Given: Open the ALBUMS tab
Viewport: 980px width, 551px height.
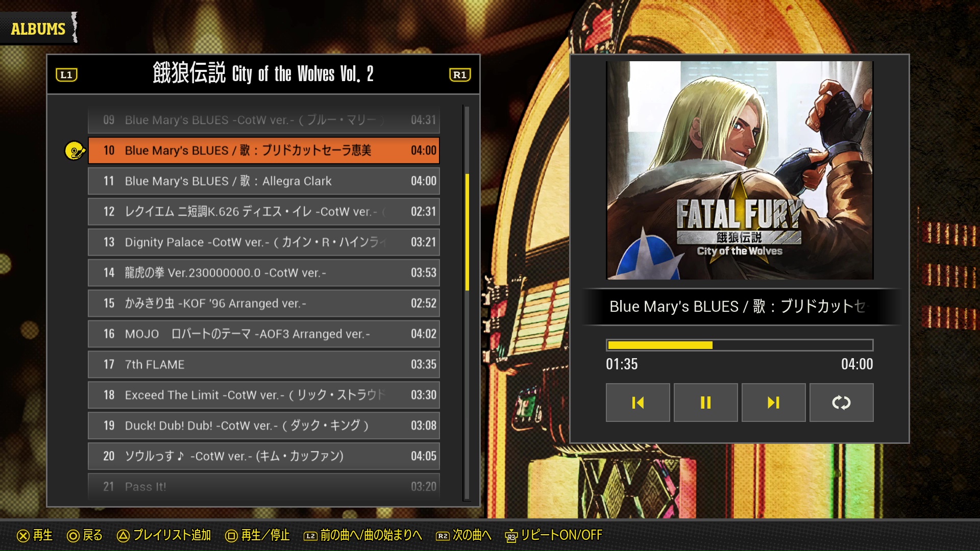Looking at the screenshot, I should (38, 29).
